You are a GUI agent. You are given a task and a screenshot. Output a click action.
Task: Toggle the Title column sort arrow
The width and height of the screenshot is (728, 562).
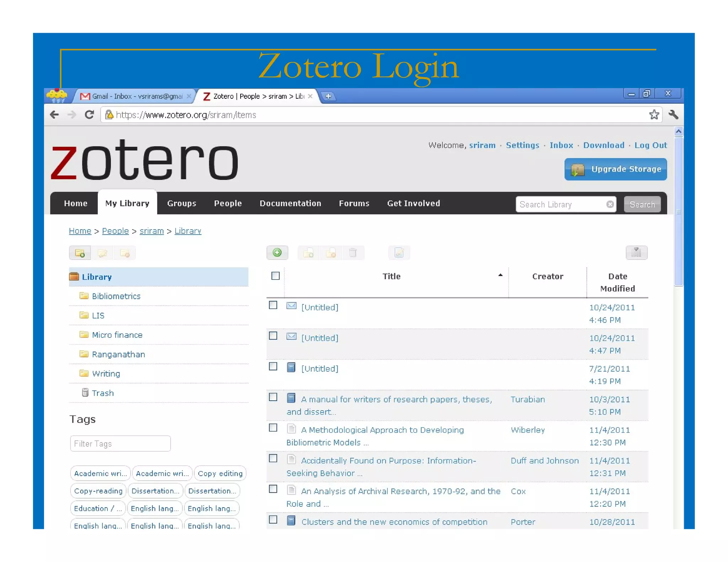tap(500, 275)
